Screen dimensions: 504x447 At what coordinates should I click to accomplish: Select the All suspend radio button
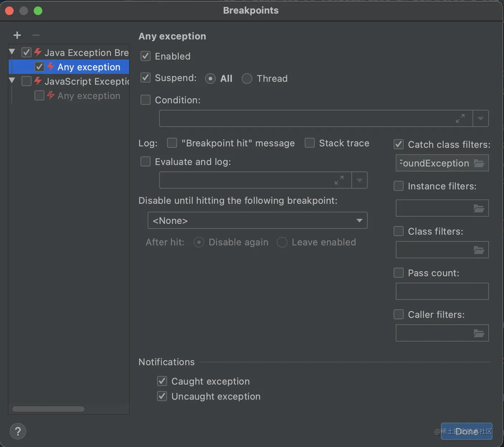(210, 79)
